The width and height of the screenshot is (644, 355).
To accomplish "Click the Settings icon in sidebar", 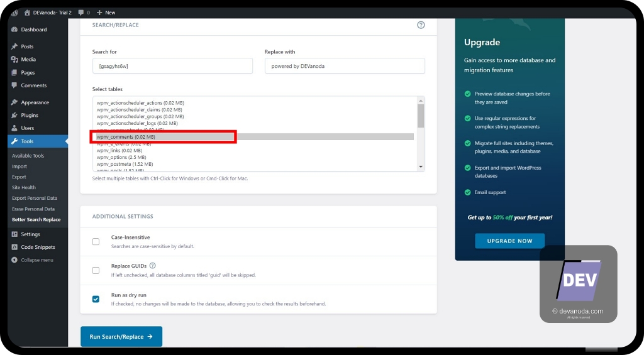I will coord(14,234).
